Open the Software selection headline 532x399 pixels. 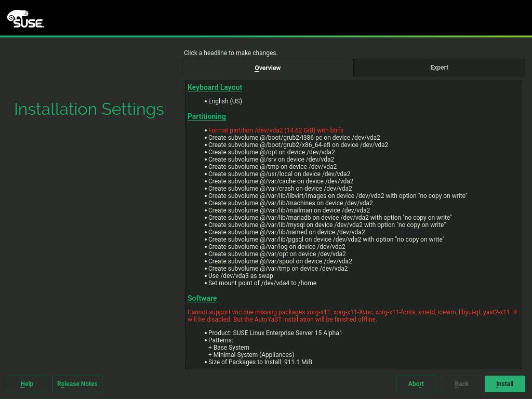[202, 298]
